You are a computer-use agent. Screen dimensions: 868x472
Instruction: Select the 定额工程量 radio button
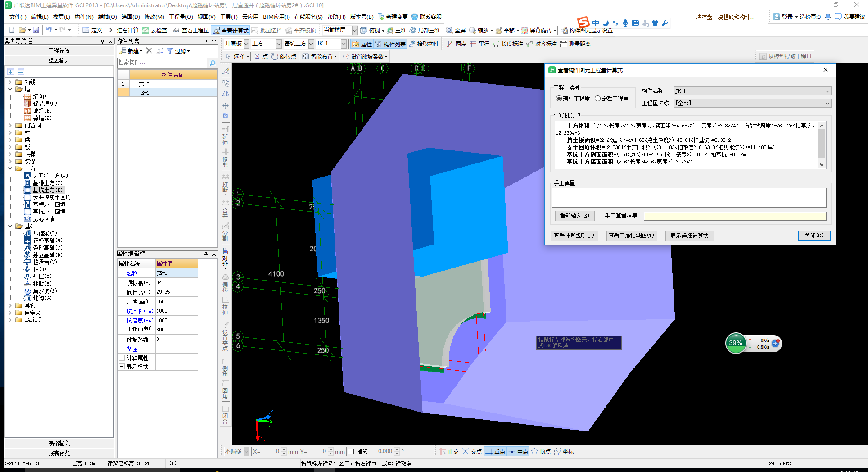pos(597,99)
